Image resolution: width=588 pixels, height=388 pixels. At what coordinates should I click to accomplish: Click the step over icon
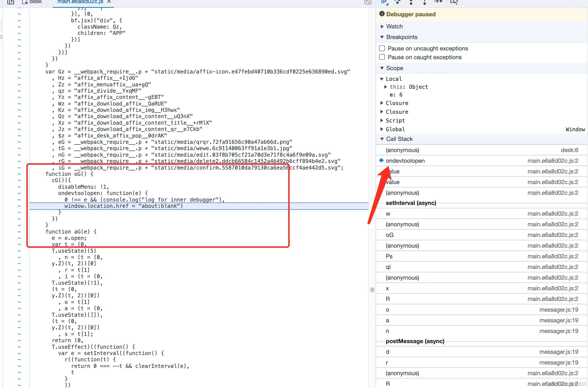click(397, 2)
